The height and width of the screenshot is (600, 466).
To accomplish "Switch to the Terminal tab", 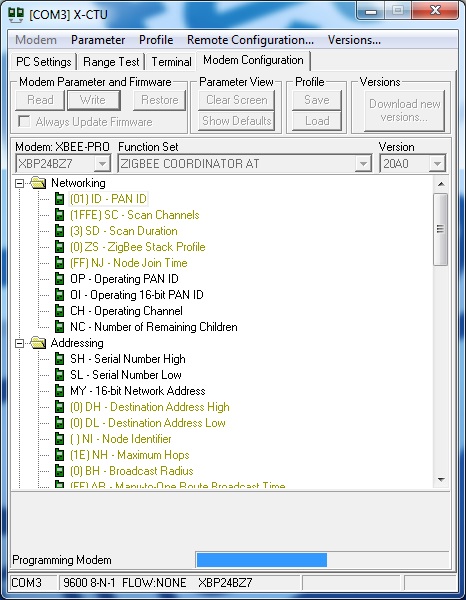I will (171, 62).
